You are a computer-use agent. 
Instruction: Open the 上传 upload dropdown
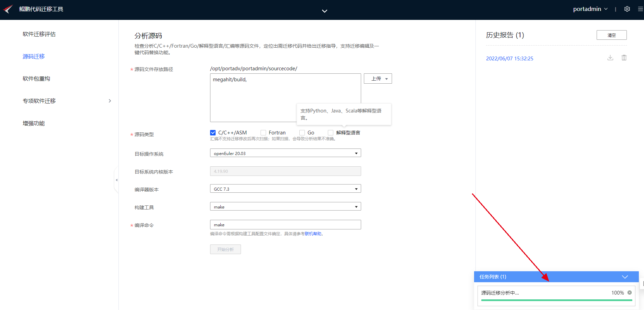(378, 79)
